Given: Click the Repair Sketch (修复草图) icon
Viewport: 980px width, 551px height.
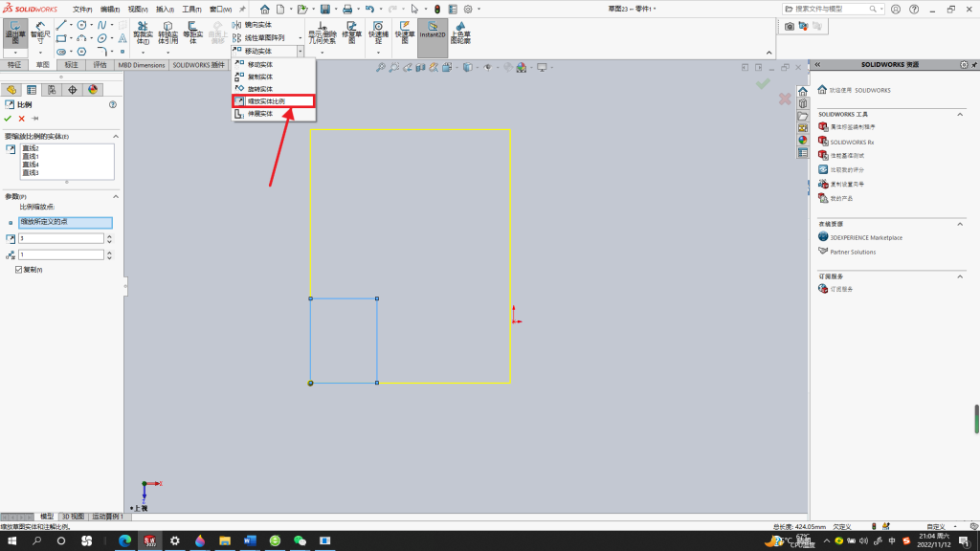Looking at the screenshot, I should [352, 33].
